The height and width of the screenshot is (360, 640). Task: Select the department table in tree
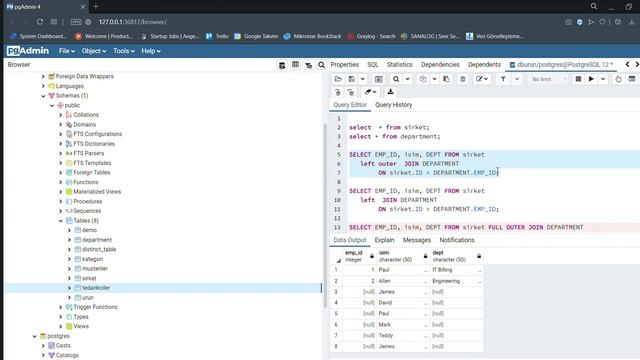97,240
